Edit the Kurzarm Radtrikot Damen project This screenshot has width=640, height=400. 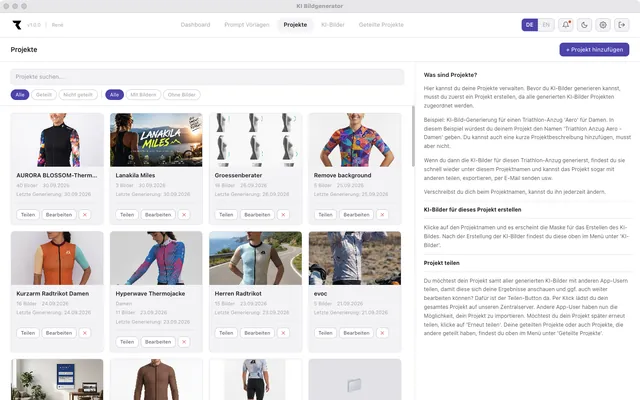(x=59, y=333)
